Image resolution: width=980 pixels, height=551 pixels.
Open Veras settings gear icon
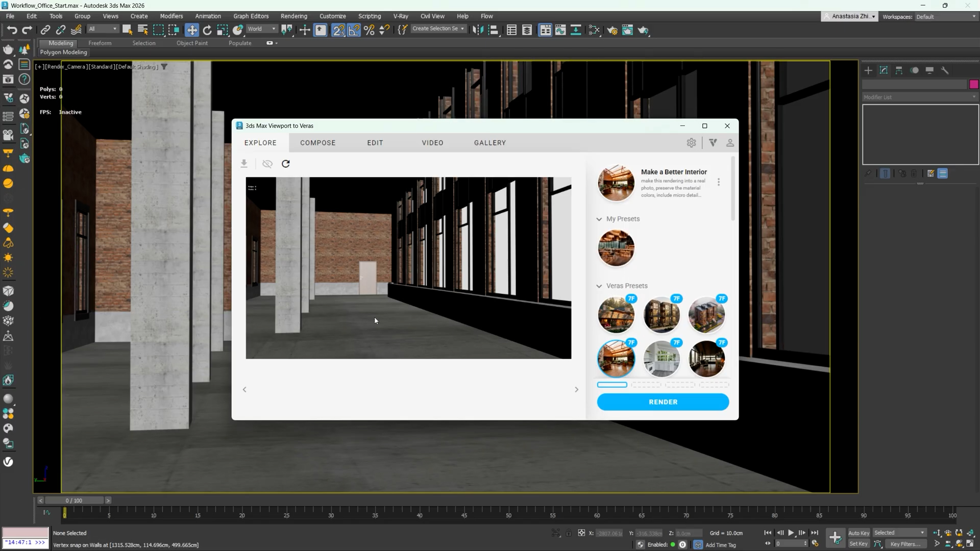click(x=691, y=143)
